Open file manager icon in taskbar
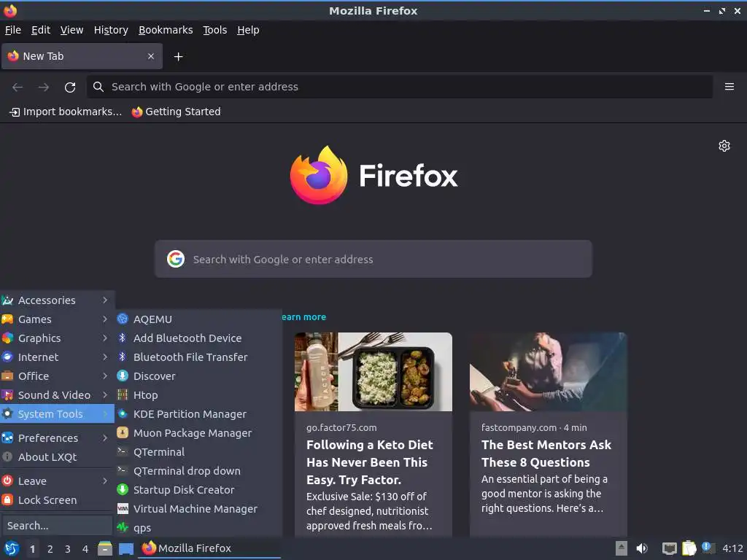This screenshot has height=560, width=747. [105, 548]
